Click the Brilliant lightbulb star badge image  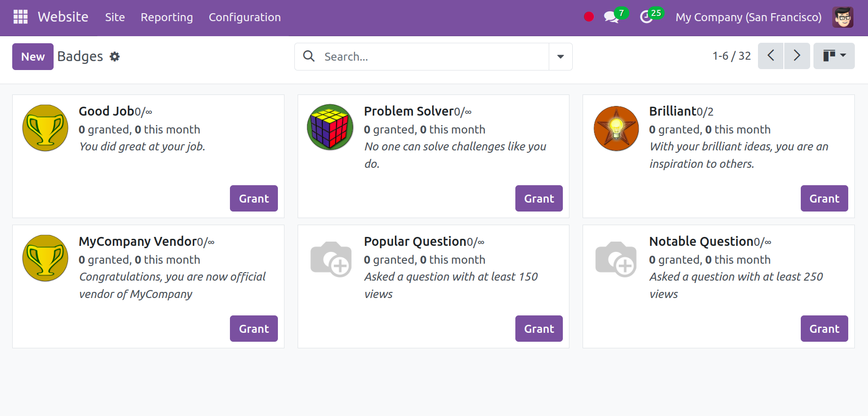point(616,128)
